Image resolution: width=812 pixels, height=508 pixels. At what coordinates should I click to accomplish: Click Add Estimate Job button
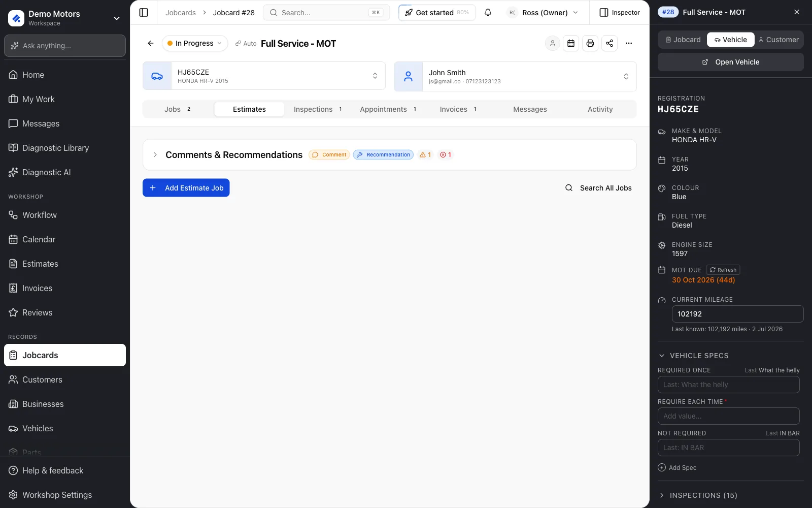[x=186, y=188]
